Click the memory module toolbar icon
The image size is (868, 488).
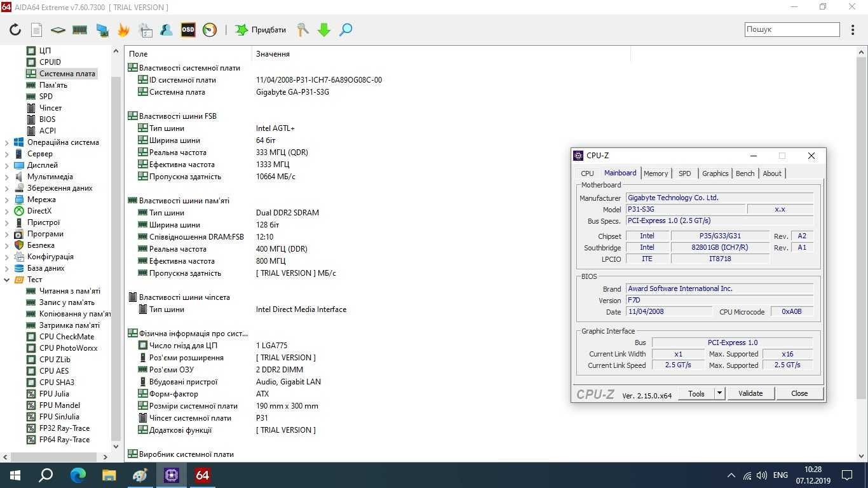point(79,30)
